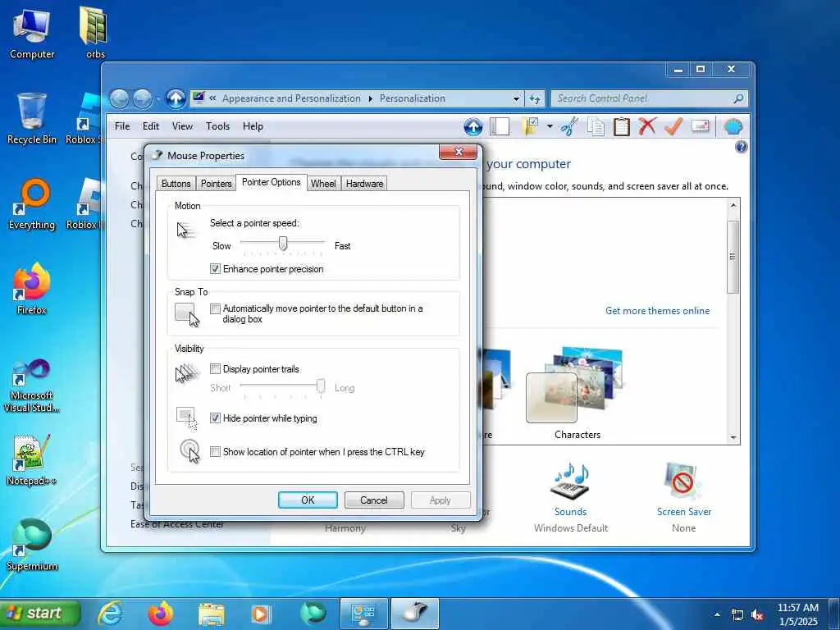The width and height of the screenshot is (840, 630).
Task: Click the blue shell icon in the toolbar
Action: 733,127
